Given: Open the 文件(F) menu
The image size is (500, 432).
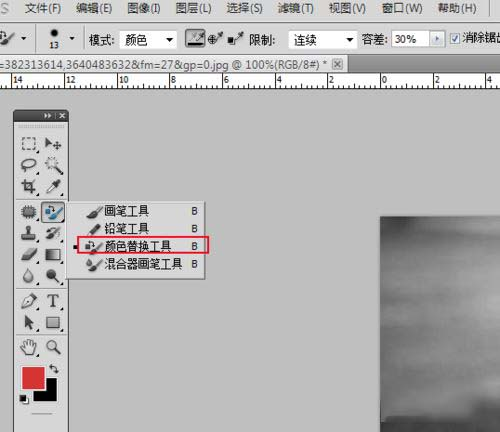Looking at the screenshot, I should point(43,8).
